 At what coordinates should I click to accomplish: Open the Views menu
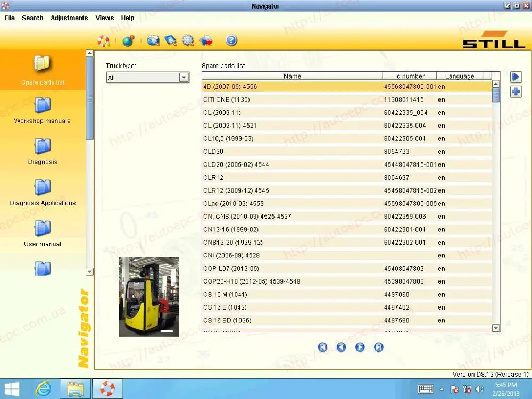tap(104, 18)
